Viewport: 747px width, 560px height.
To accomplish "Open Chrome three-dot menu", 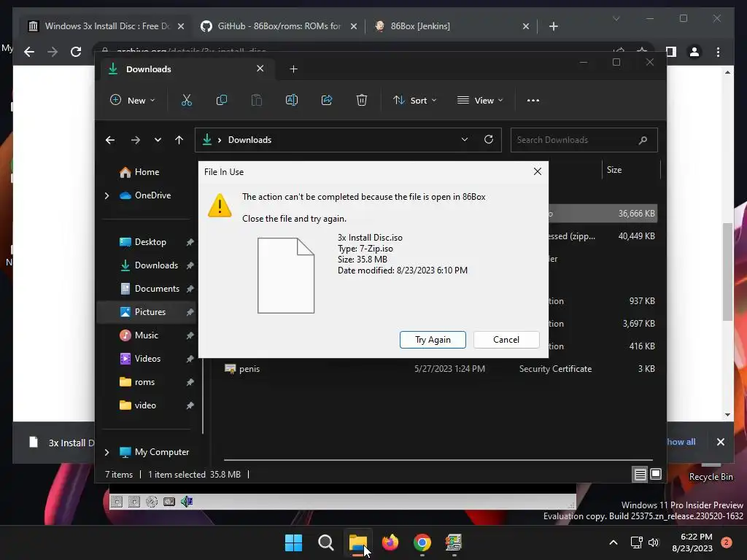I will 718,52.
